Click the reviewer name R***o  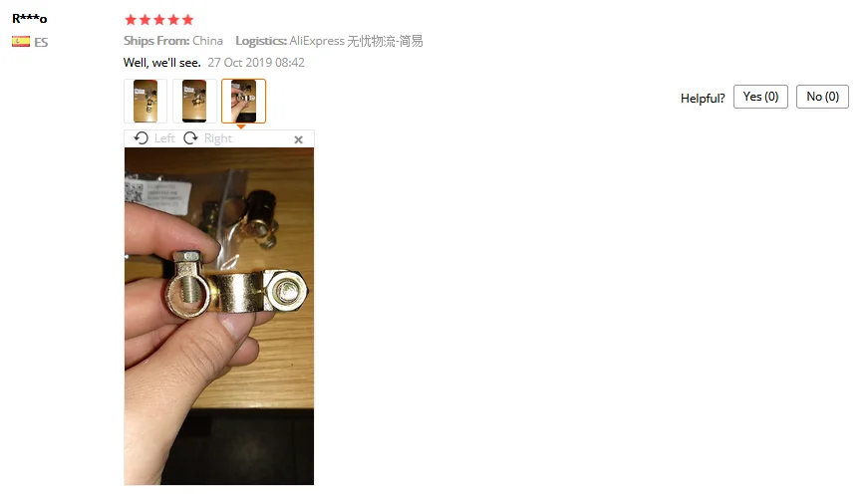coord(29,18)
